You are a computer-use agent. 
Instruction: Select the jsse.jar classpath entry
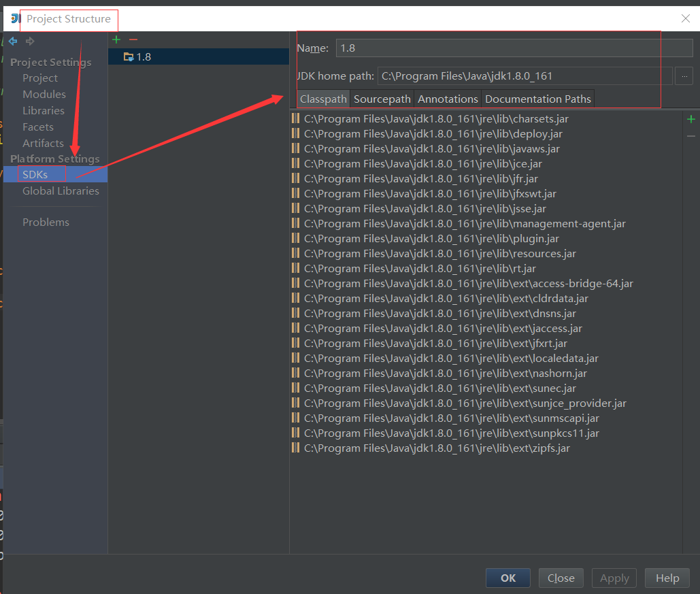[x=425, y=209]
